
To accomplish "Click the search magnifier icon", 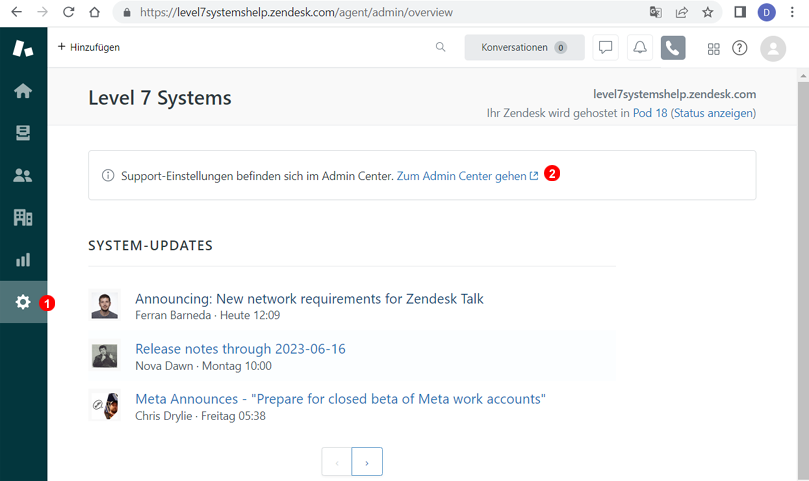I will click(440, 47).
